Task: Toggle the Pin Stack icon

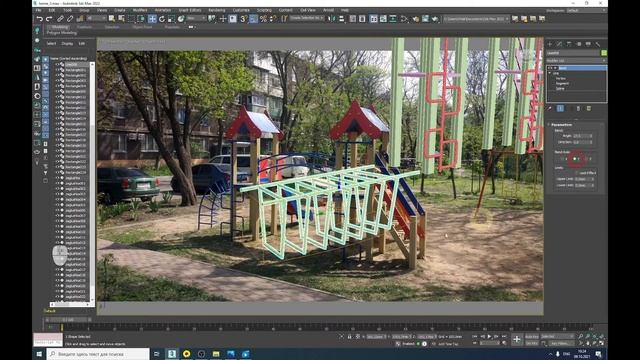Action: [x=550, y=109]
